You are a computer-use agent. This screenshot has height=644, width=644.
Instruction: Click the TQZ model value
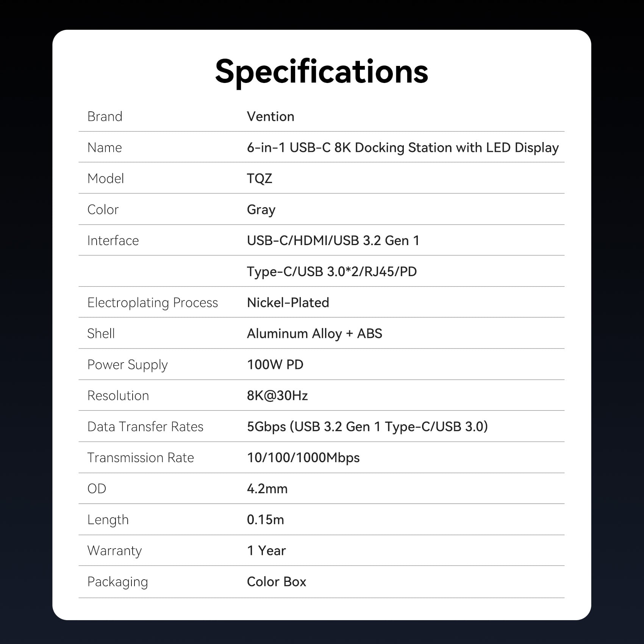pyautogui.click(x=259, y=178)
